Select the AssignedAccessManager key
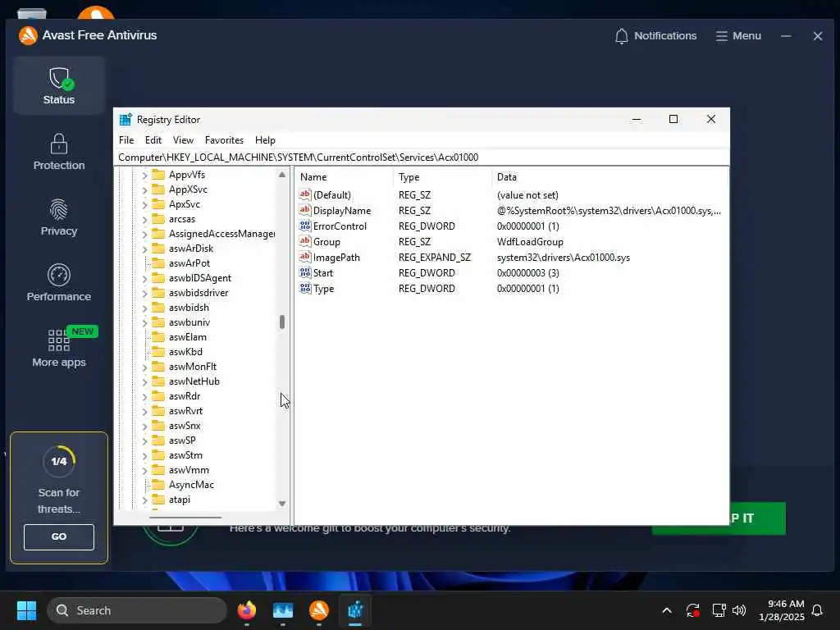 tap(221, 234)
